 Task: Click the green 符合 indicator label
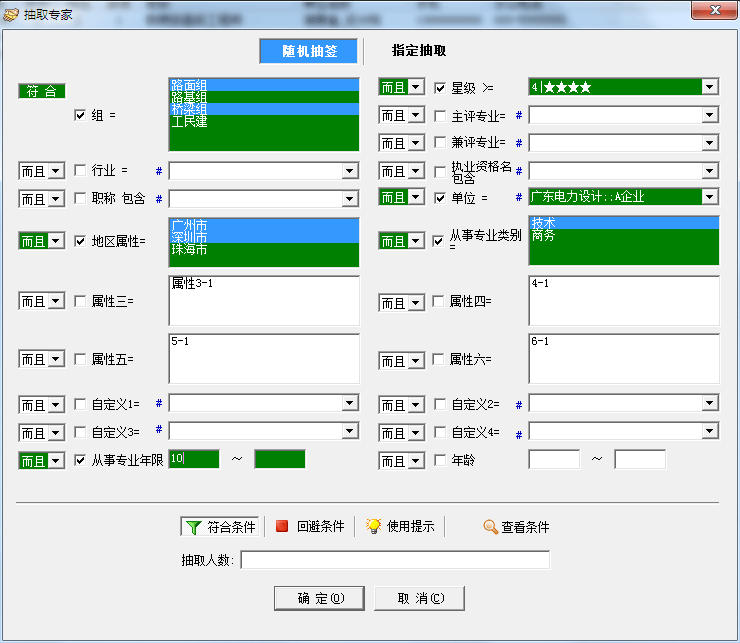pyautogui.click(x=42, y=91)
